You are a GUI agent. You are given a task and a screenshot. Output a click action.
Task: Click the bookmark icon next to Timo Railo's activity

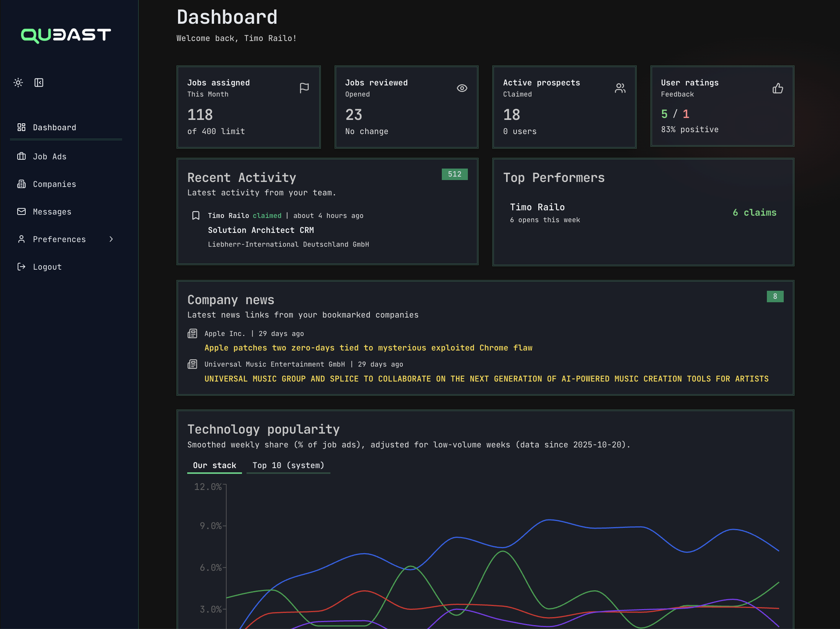point(196,215)
